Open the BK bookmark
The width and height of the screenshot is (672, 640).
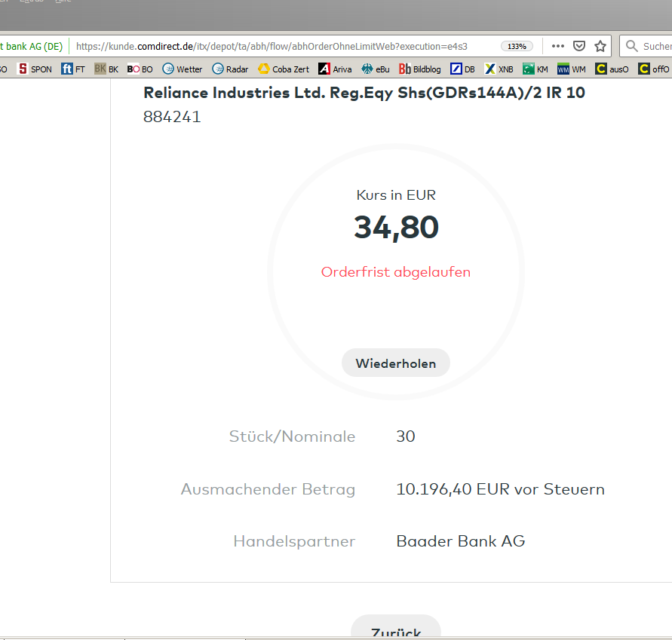click(x=106, y=69)
